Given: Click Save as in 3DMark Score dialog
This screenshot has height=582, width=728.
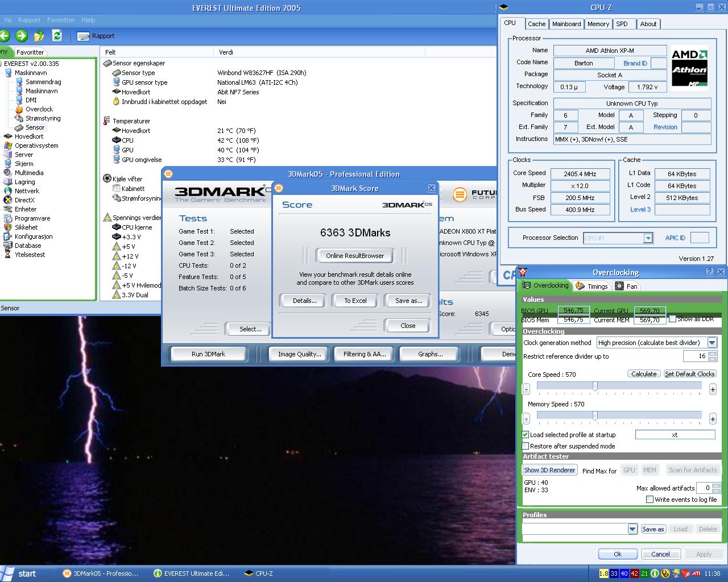Looking at the screenshot, I should click(408, 301).
